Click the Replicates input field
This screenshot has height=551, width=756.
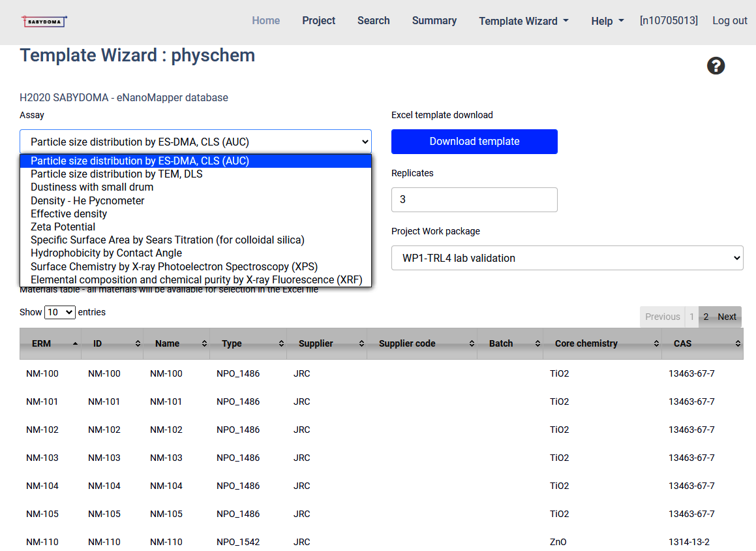[x=474, y=200]
